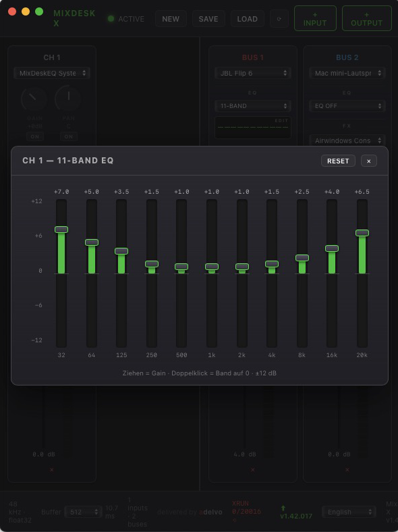
Task: Click the CH 1 Gain knob
Action: [x=34, y=99]
